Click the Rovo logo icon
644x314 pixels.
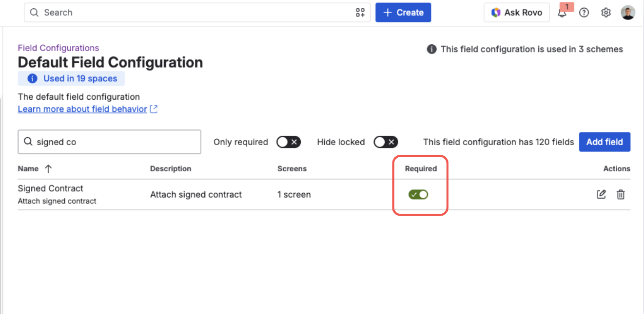pos(496,13)
